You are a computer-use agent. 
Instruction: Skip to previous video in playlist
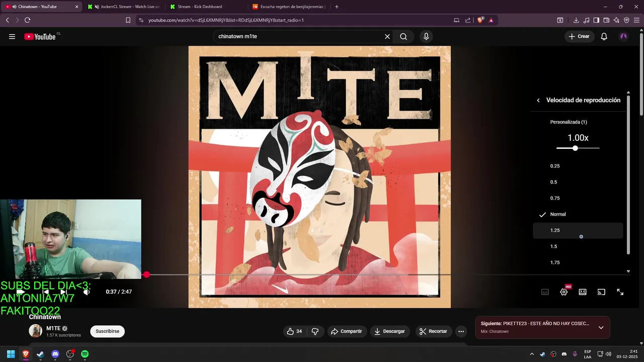click(x=45, y=292)
